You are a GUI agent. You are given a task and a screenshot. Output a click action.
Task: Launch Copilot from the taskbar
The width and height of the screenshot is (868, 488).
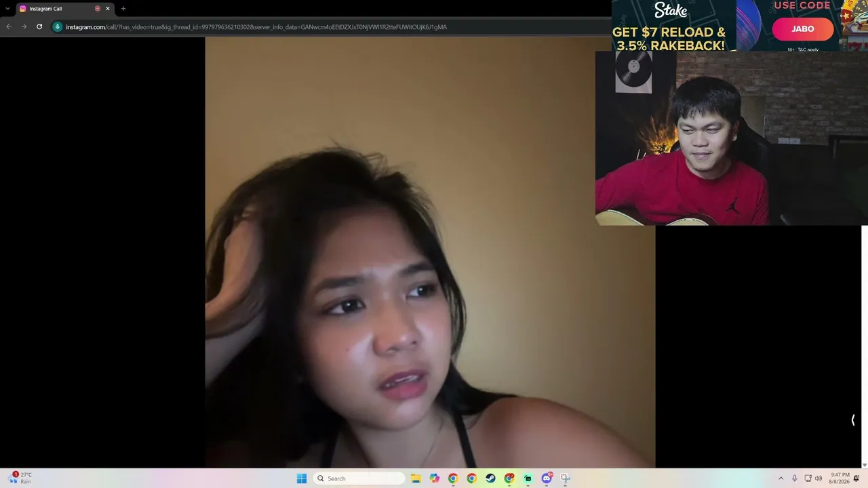(x=435, y=479)
